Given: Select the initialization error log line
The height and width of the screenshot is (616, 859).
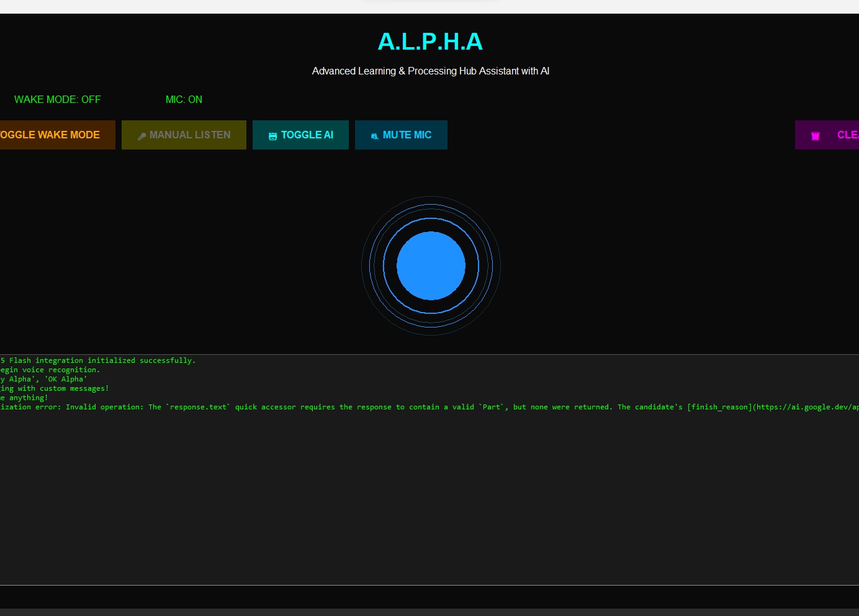Looking at the screenshot, I should click(310, 407).
